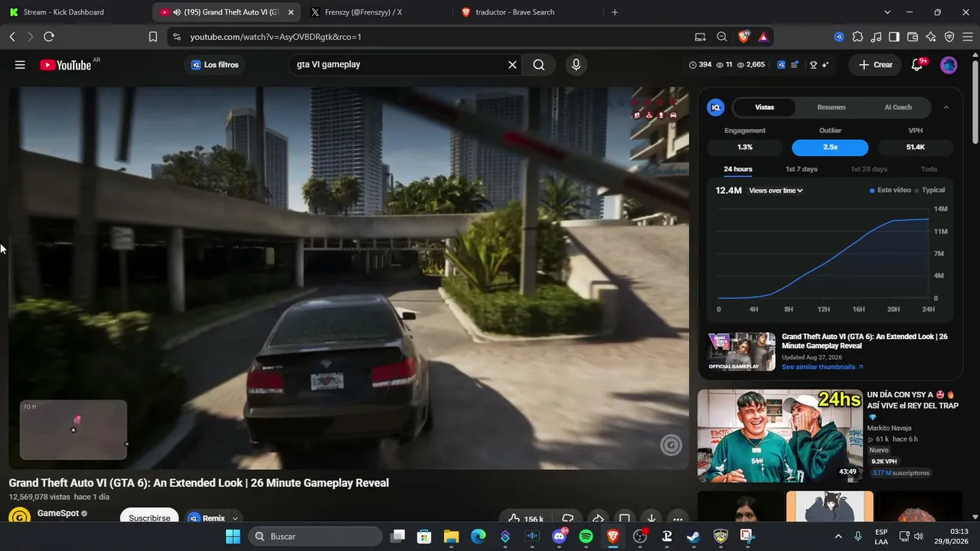Select the 24 hours range
The image size is (980, 551).
click(x=738, y=169)
